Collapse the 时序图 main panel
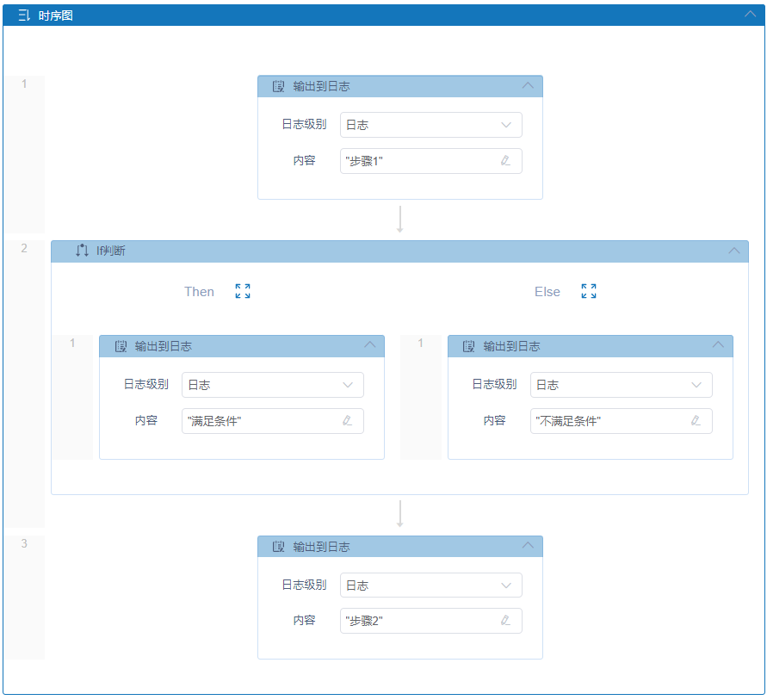 [x=750, y=15]
